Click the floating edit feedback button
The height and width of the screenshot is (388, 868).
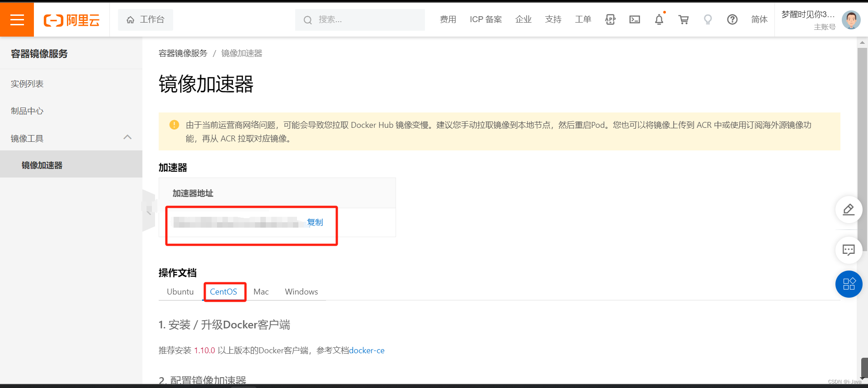[x=849, y=210]
